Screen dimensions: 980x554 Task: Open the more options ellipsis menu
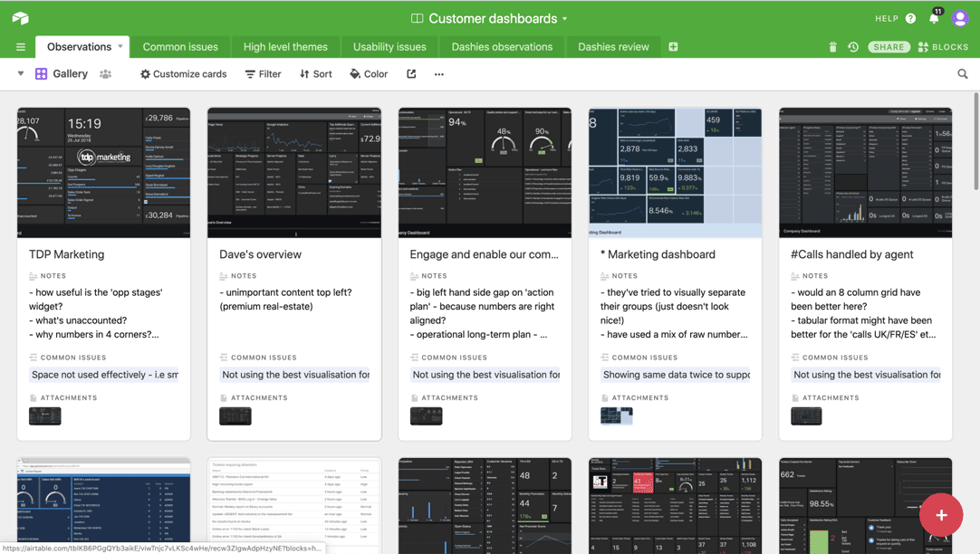tap(439, 74)
